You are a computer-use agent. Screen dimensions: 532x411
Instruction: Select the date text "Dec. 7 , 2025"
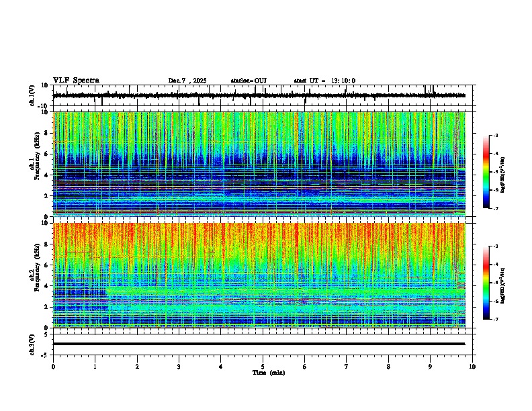point(187,81)
